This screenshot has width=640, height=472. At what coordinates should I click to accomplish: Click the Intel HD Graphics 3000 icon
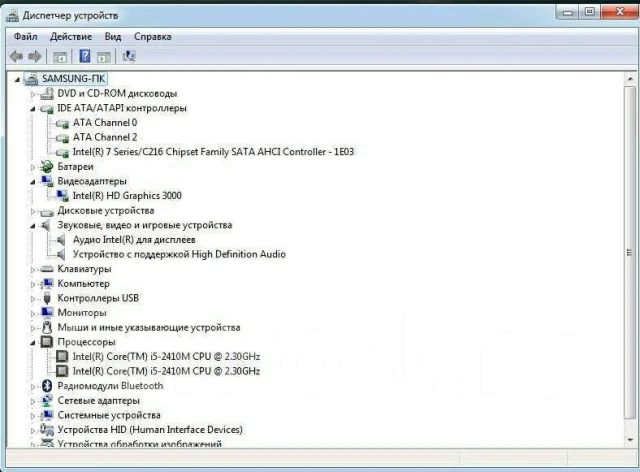(62, 196)
